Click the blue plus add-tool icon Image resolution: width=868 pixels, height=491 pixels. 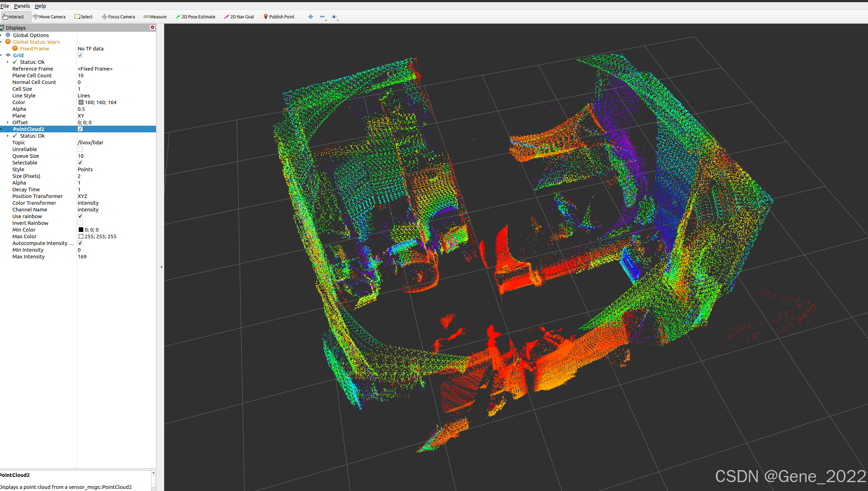point(311,17)
